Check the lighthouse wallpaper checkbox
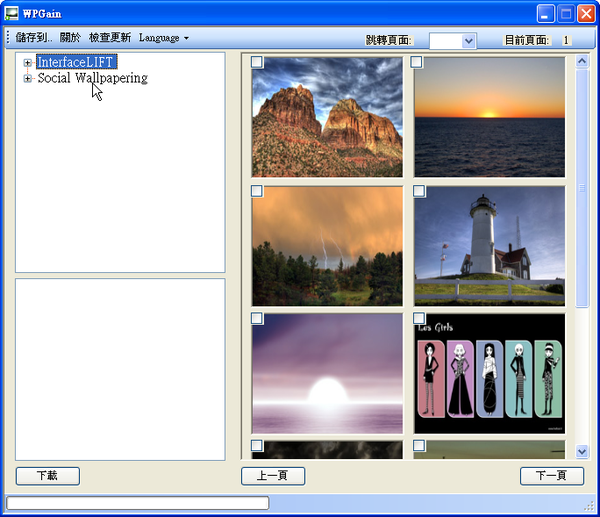Screen dimensions: 600x517 [x=419, y=191]
